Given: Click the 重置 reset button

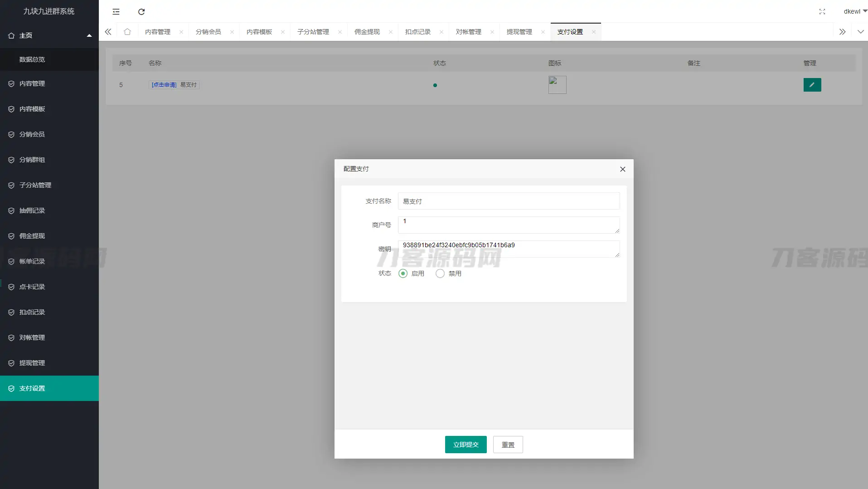Looking at the screenshot, I should click(x=508, y=445).
